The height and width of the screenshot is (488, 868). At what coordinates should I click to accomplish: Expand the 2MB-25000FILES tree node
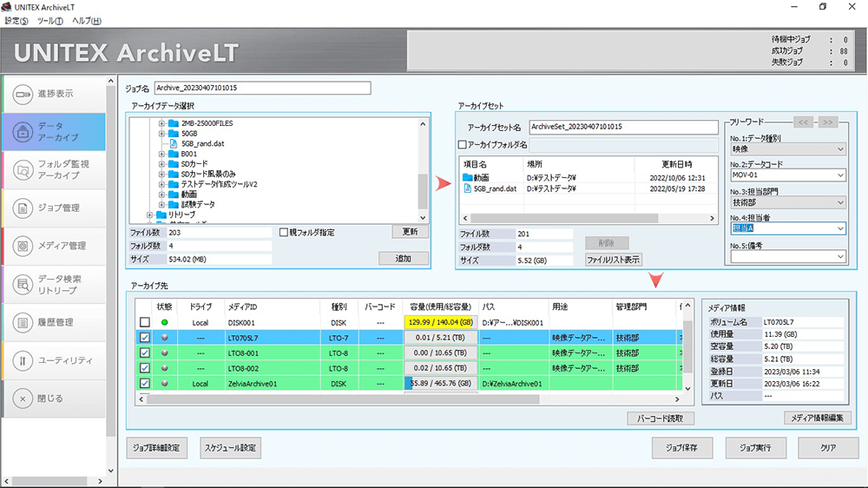161,123
